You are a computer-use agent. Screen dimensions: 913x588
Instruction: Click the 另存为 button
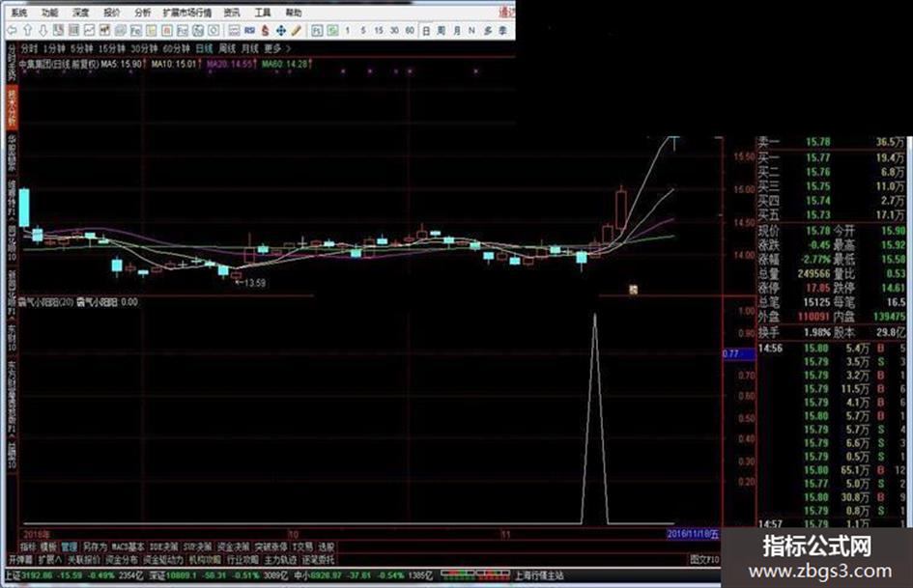[x=95, y=546]
